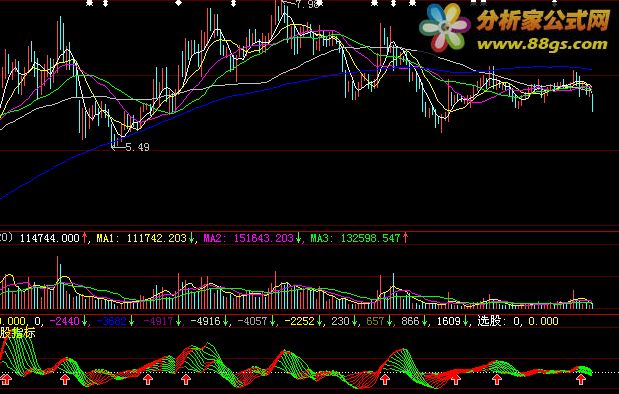
Task: Click the 1609 indicator value
Action: point(448,321)
